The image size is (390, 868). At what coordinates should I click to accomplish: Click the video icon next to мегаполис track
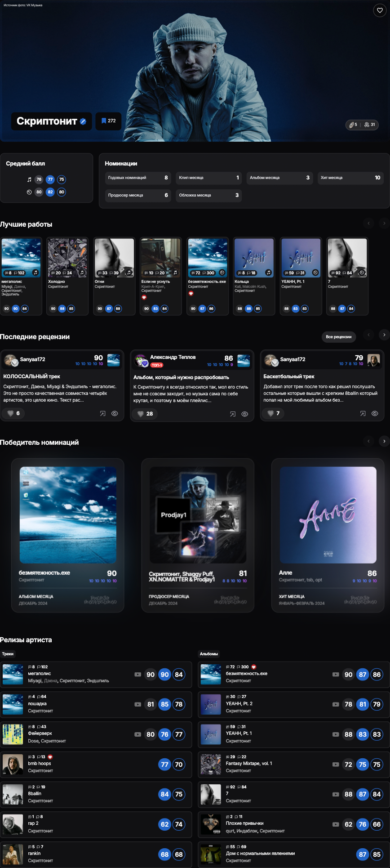137,674
